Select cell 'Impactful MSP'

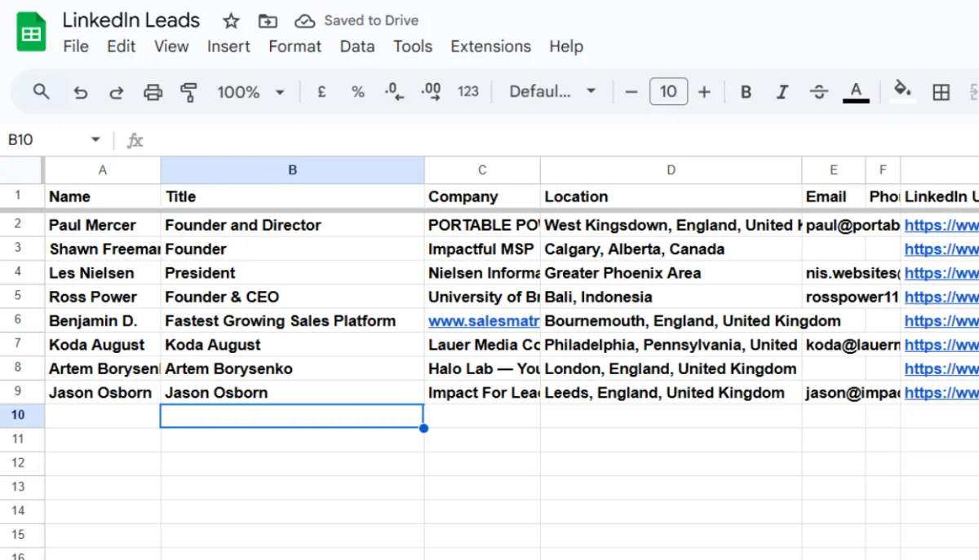click(x=482, y=249)
